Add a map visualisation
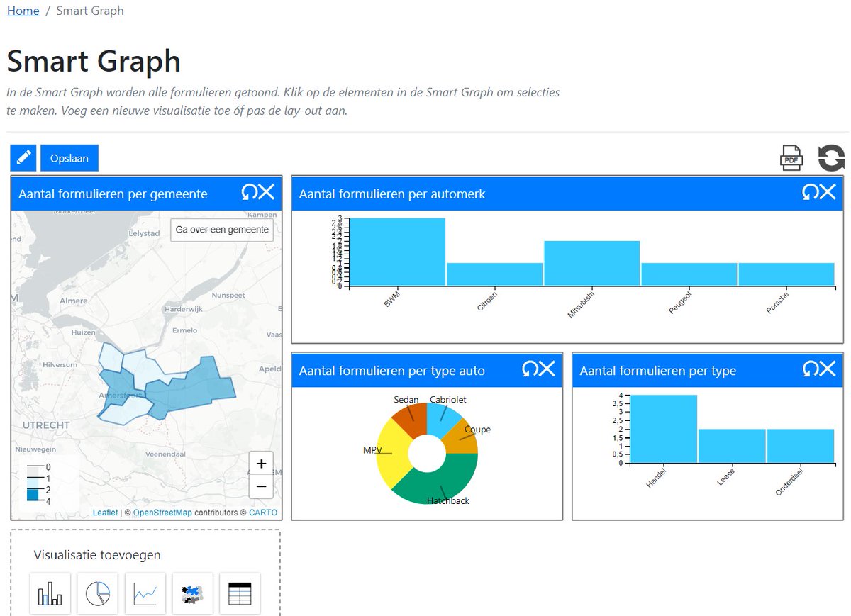Viewport: 851px width, 616px height. 192,594
